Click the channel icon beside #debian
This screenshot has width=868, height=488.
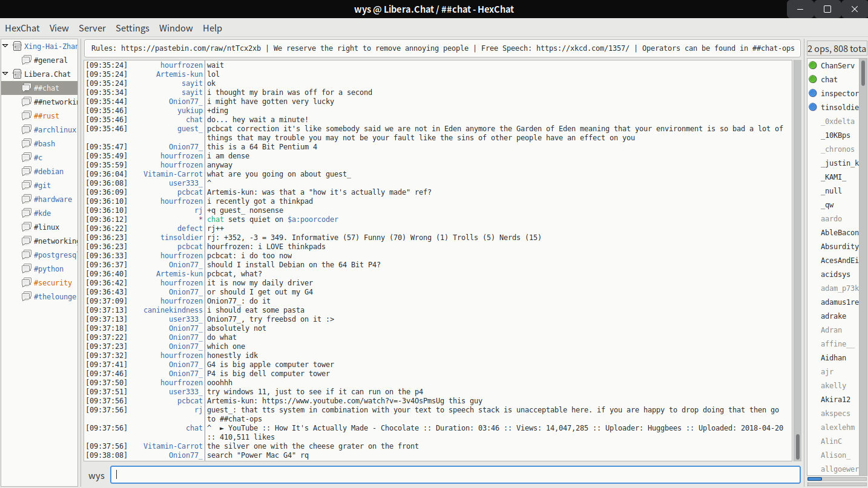click(x=27, y=171)
